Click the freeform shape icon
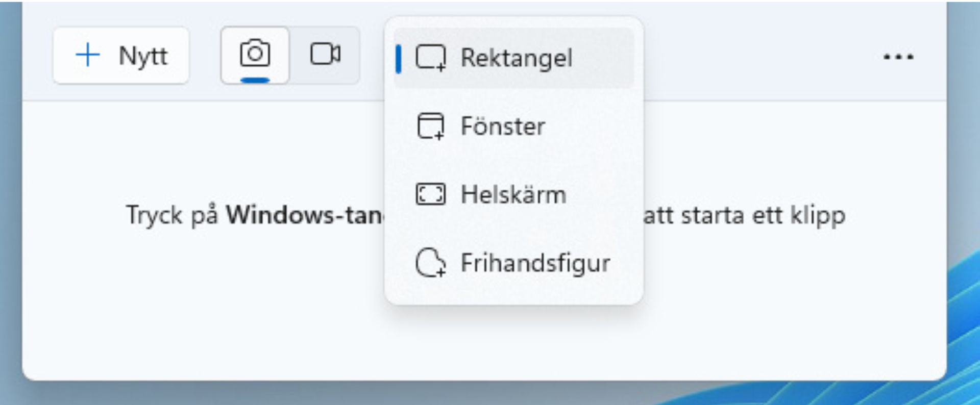The width and height of the screenshot is (980, 405). (x=430, y=263)
